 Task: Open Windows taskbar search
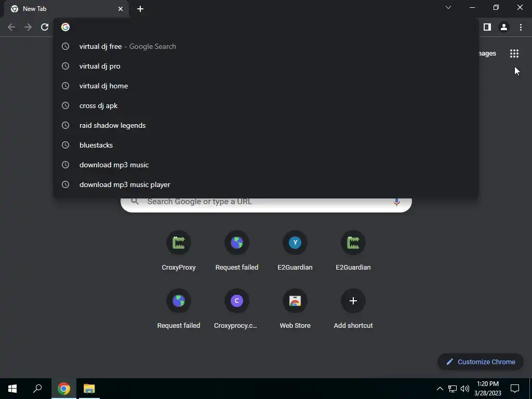[37, 389]
